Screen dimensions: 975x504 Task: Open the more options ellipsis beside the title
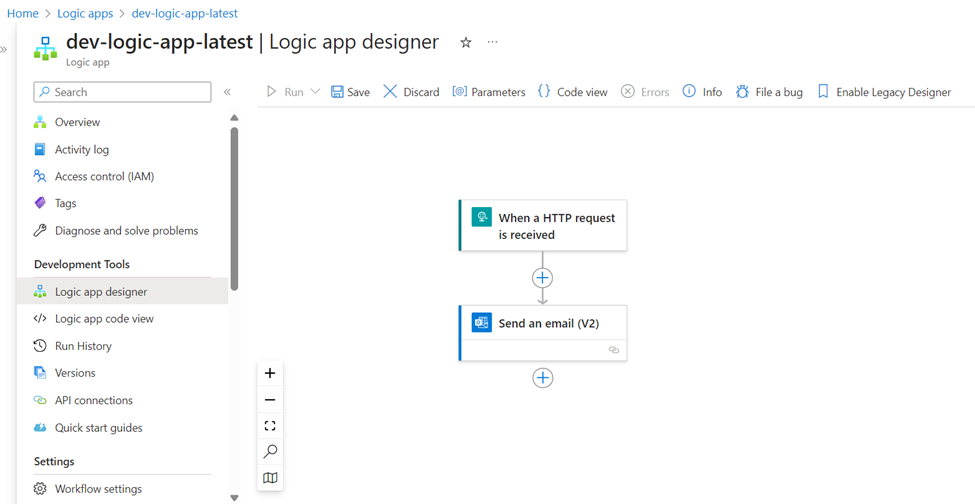point(492,42)
